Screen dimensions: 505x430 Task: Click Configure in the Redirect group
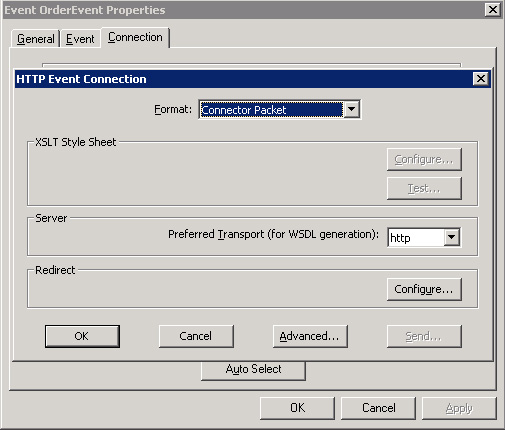(424, 289)
